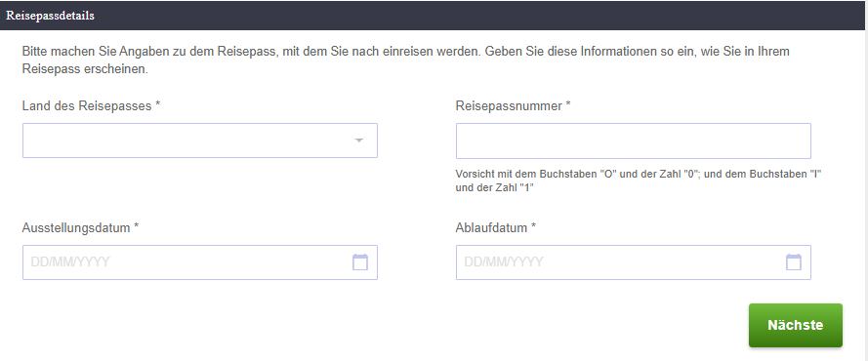Expand the Land des Reisepasses dropdown arrow
The width and height of the screenshot is (868, 361).
[x=358, y=140]
